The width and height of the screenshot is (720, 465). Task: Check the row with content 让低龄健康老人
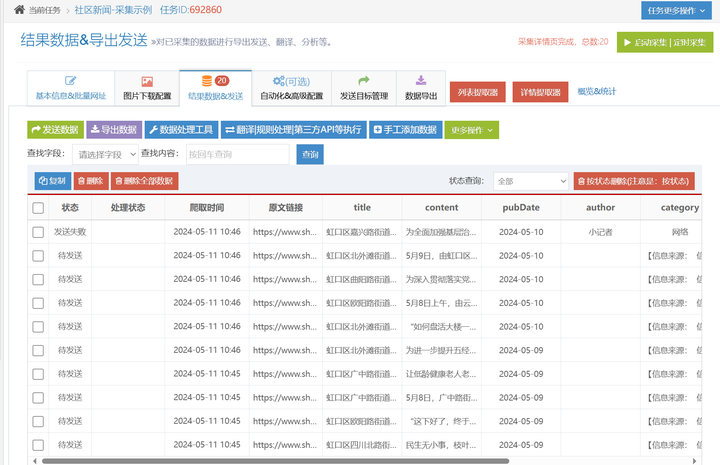click(x=38, y=374)
